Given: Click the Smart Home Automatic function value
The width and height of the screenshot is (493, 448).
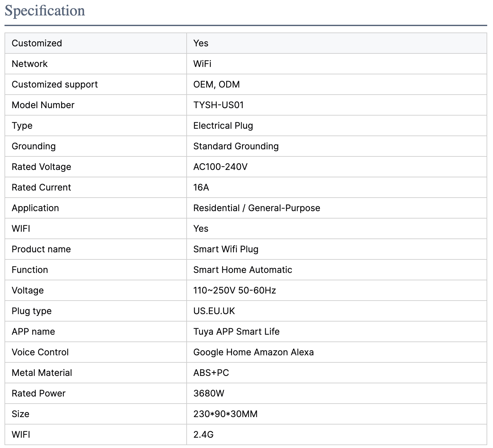Looking at the screenshot, I should 242,270.
